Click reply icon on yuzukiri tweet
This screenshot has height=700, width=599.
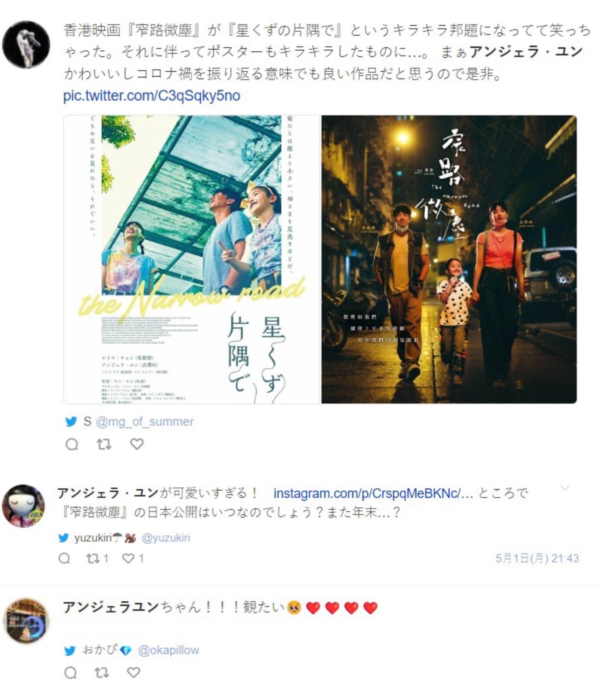coord(64,558)
